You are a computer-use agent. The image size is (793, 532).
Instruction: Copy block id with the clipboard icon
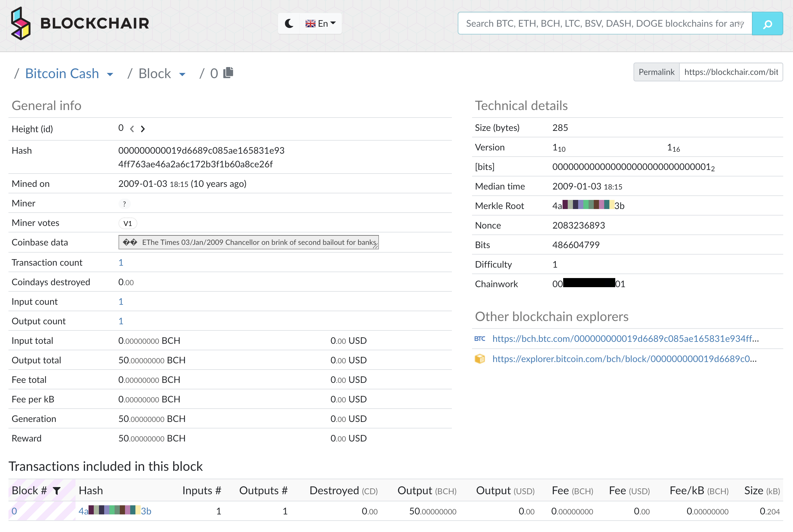click(229, 73)
